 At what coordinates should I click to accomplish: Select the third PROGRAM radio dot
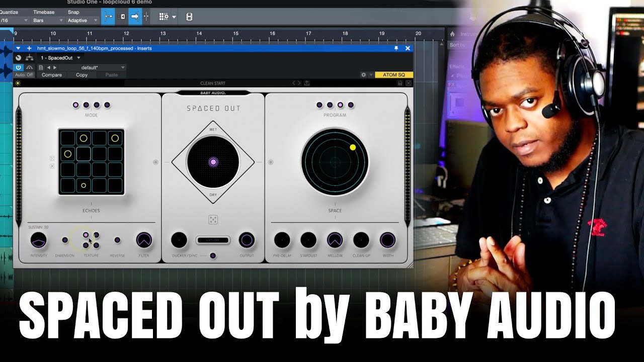click(340, 105)
